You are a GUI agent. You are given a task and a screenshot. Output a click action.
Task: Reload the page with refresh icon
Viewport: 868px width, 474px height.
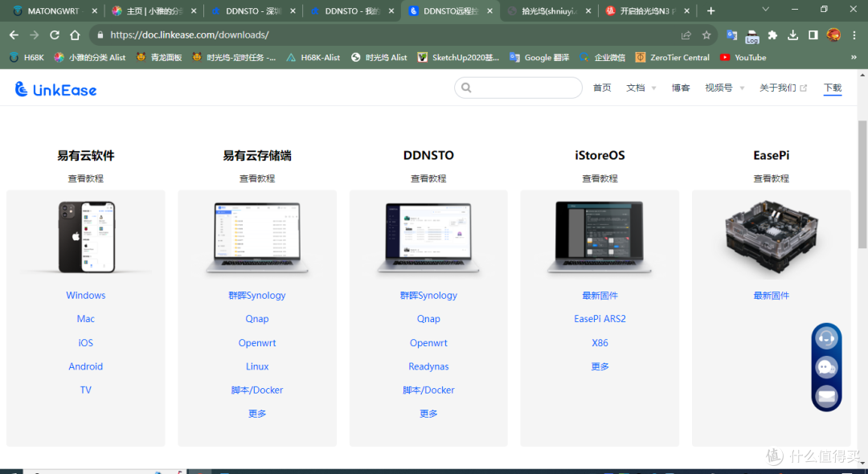point(55,35)
